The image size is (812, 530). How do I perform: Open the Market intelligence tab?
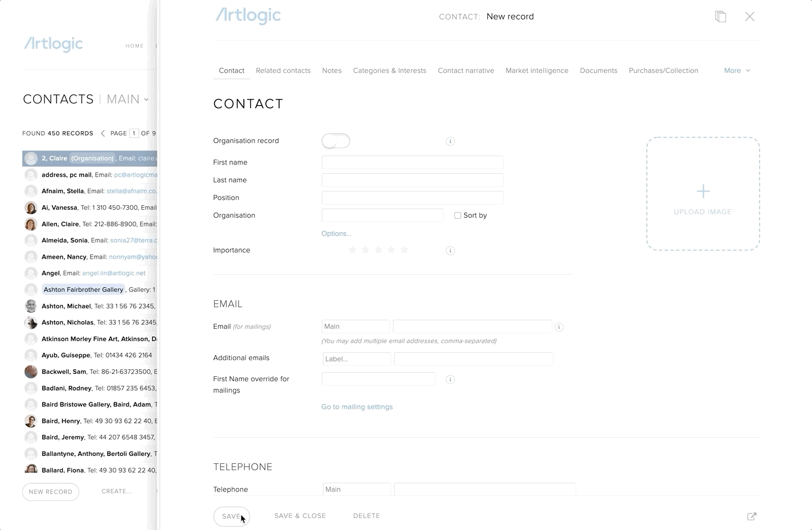[x=537, y=71]
